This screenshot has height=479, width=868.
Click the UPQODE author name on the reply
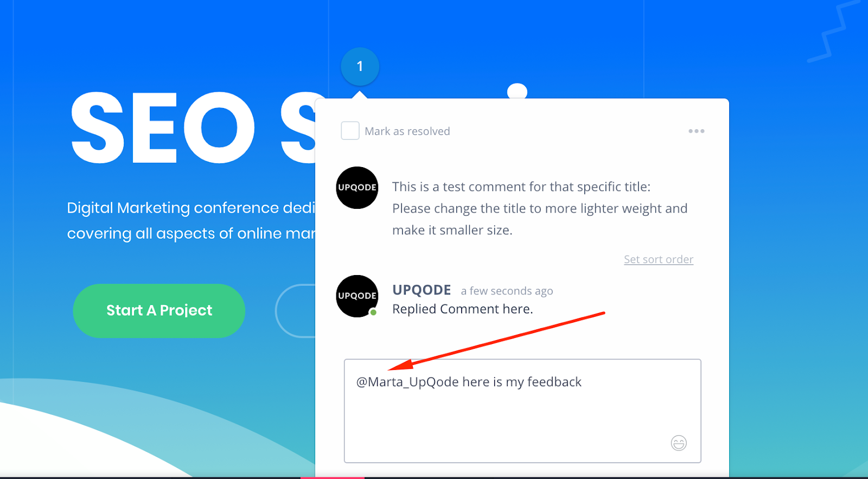(422, 290)
